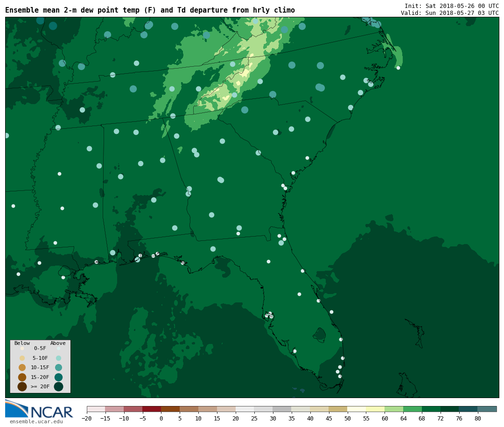Image resolution: width=504 pixels, height=427 pixels.
Task: Click the '>= 20F' legend label
Action: (40, 386)
